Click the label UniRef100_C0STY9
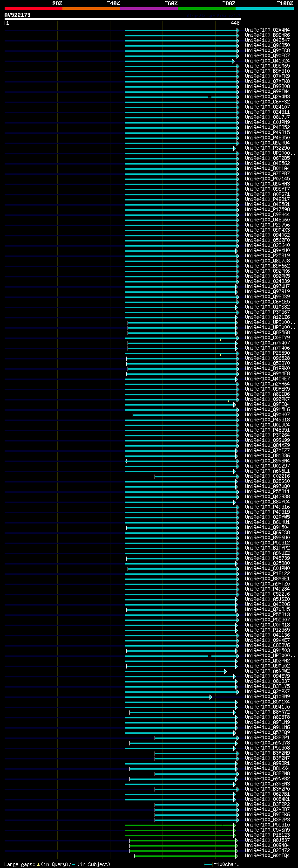 click(x=267, y=338)
